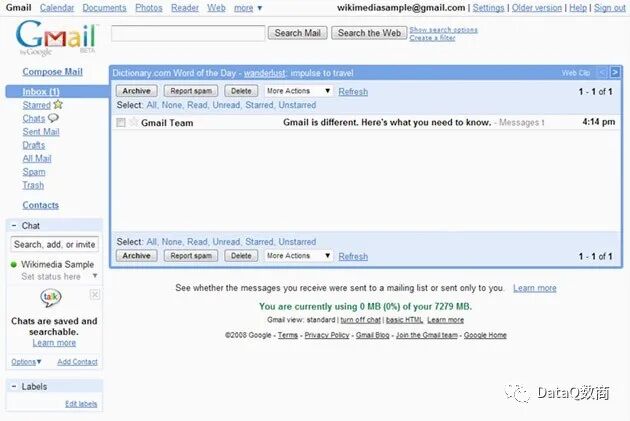Open Sent Mail folder

point(41,132)
